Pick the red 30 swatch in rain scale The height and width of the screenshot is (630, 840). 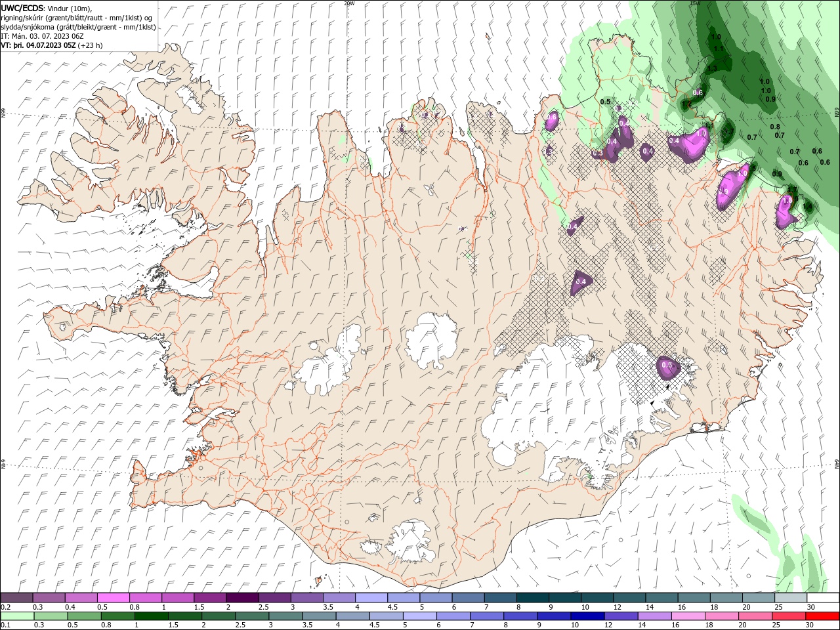(x=823, y=616)
